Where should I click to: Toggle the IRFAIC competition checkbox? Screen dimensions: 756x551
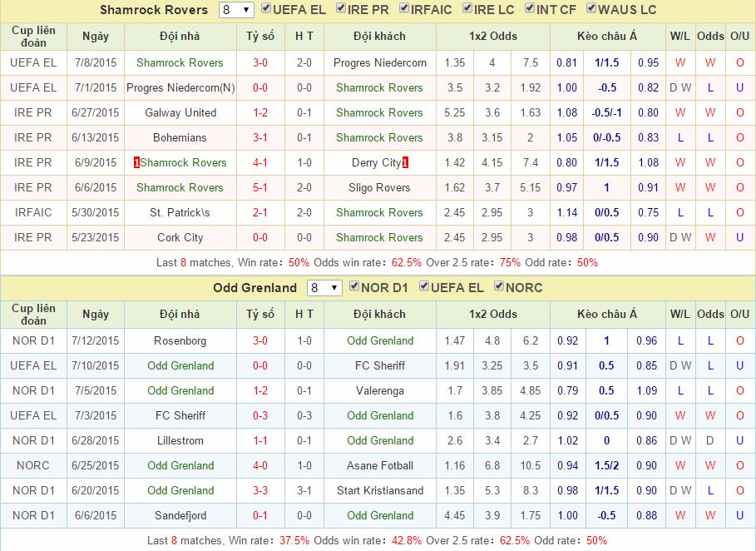coord(404,8)
